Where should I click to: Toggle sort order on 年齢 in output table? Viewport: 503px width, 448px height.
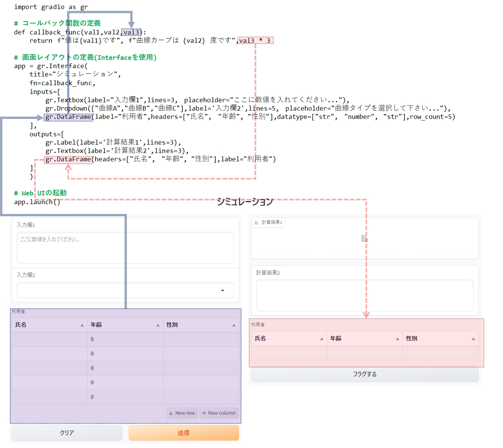(397, 338)
